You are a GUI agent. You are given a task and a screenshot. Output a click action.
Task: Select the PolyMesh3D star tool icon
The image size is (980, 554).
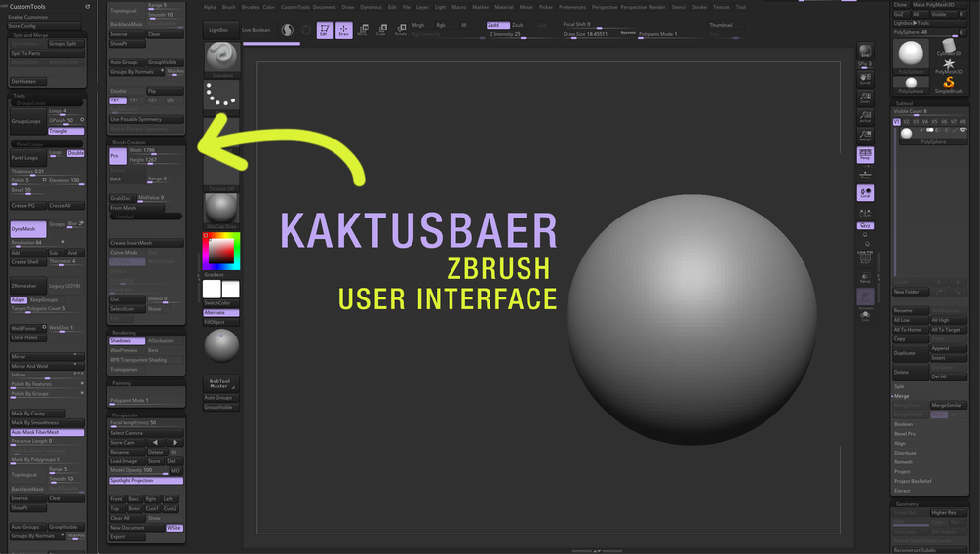tap(949, 65)
